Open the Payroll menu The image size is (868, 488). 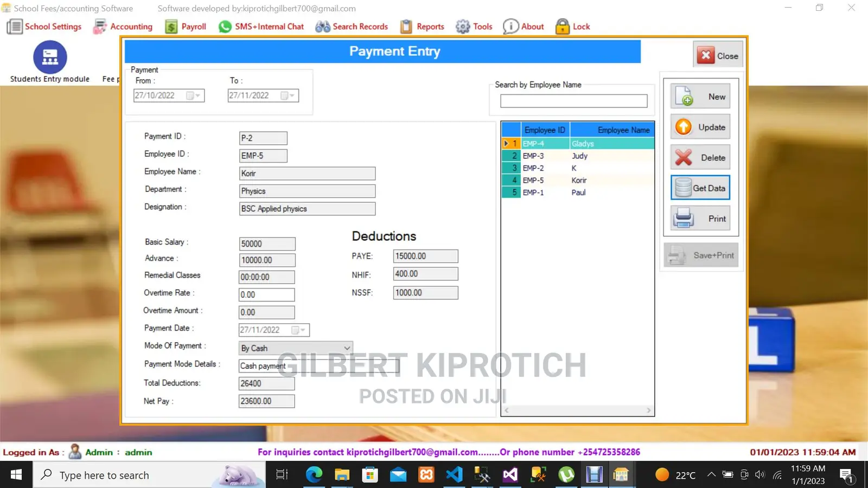click(186, 27)
